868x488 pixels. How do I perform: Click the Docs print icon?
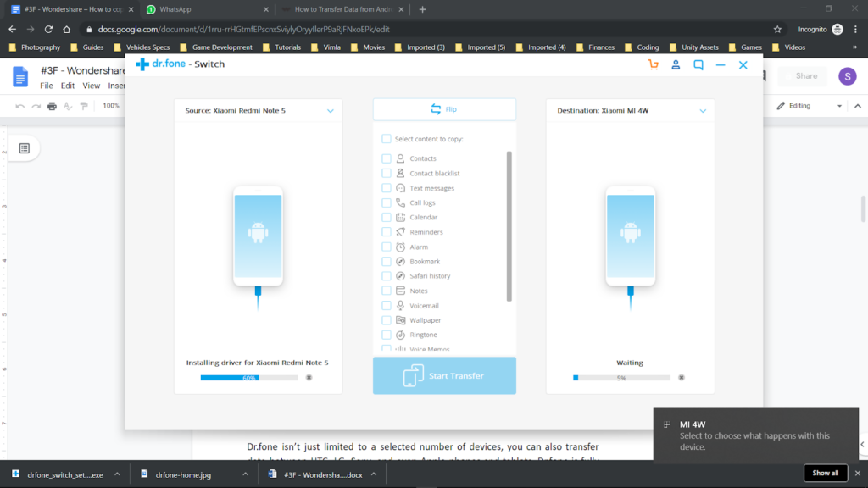pos(52,106)
